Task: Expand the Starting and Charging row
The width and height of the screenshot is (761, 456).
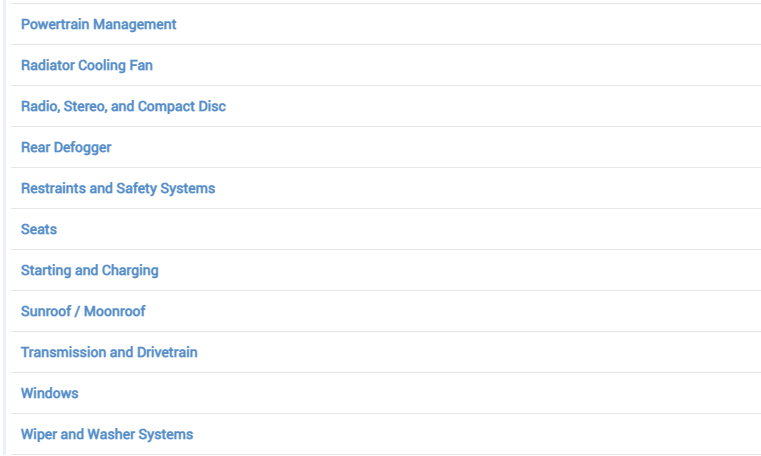Action: [450, 270]
